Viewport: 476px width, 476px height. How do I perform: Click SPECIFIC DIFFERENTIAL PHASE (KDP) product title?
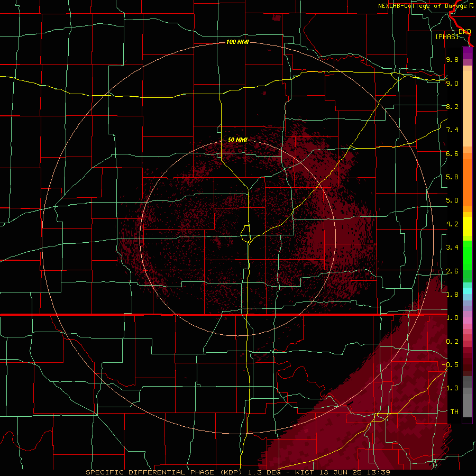coord(163,472)
